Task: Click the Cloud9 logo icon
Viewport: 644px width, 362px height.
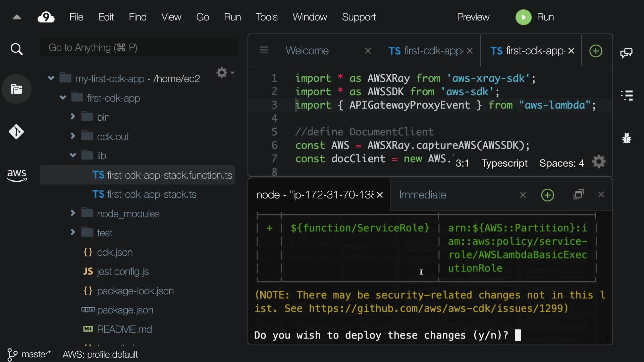Action: tap(46, 17)
